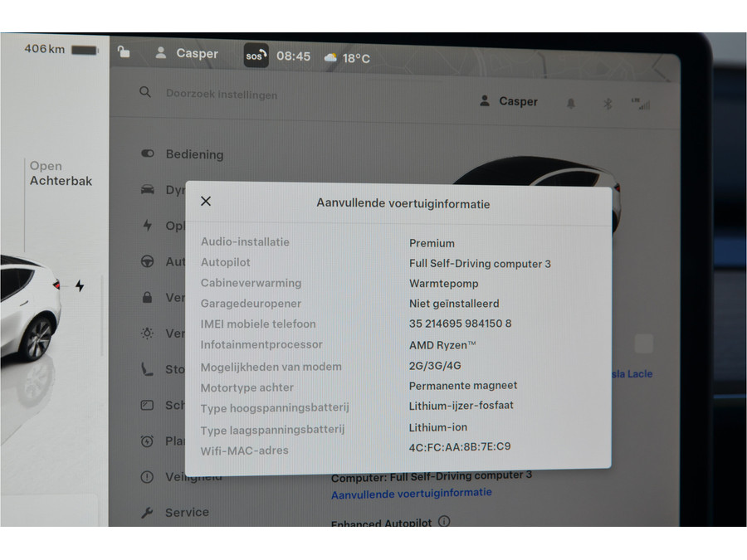Tap the notification bell icon
The width and height of the screenshot is (747, 560).
click(570, 103)
